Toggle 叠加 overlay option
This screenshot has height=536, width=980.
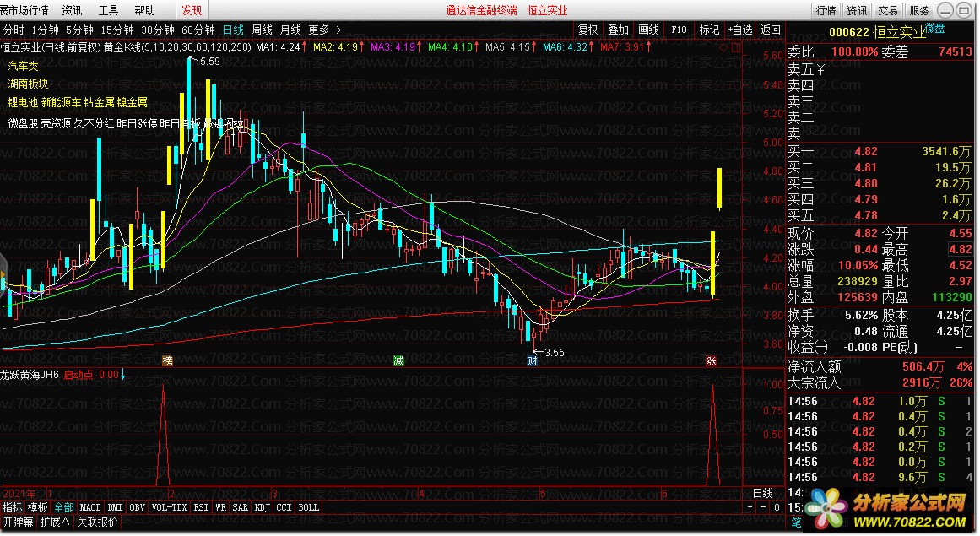tap(618, 30)
